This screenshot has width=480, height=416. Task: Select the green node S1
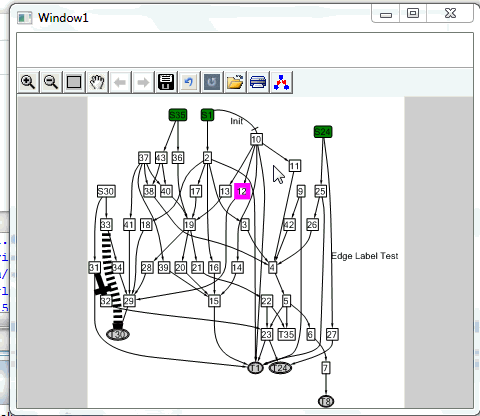(x=207, y=115)
